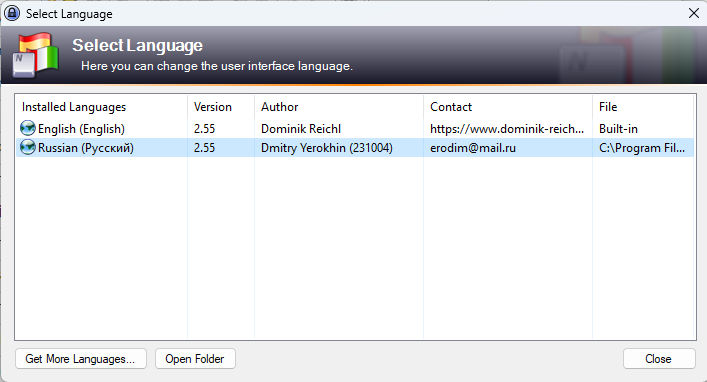Viewport: 707px width, 382px height.
Task: Click the globe icon beside Russian (Русский)
Action: 28,147
